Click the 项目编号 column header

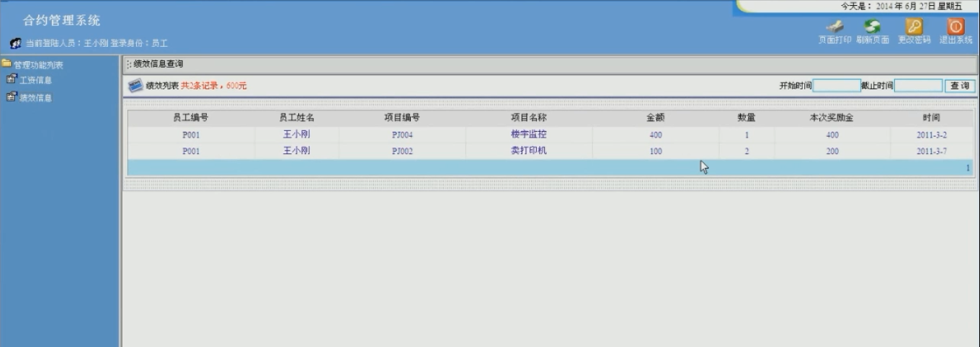coord(402,117)
